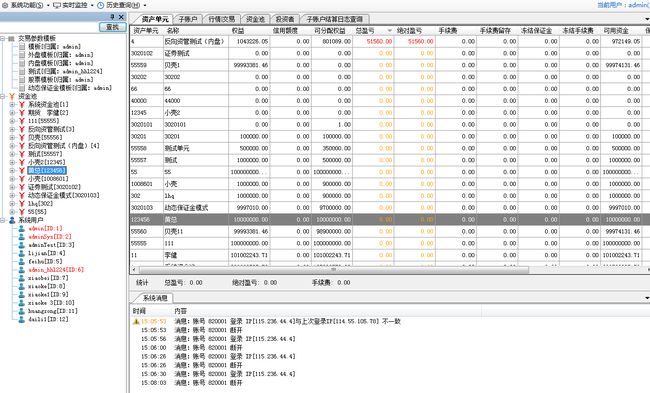The image size is (650, 393).
Task: Click the 手续费 column header
Action: (x=456, y=31)
